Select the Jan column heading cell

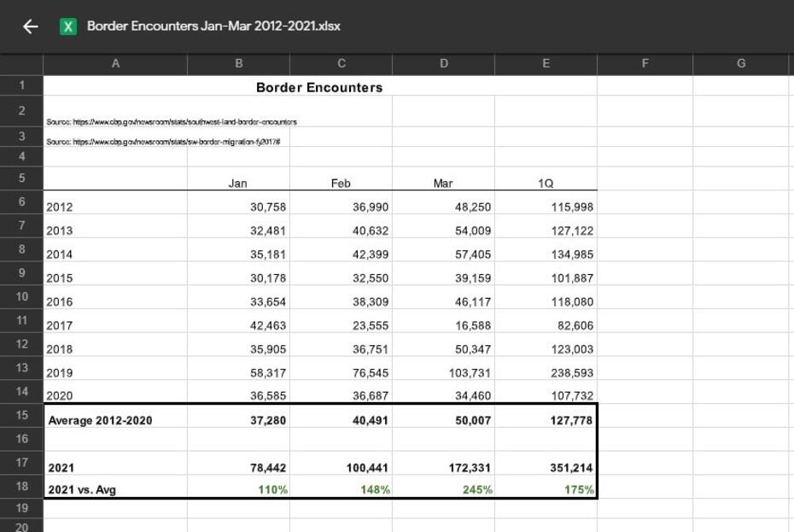click(238, 183)
